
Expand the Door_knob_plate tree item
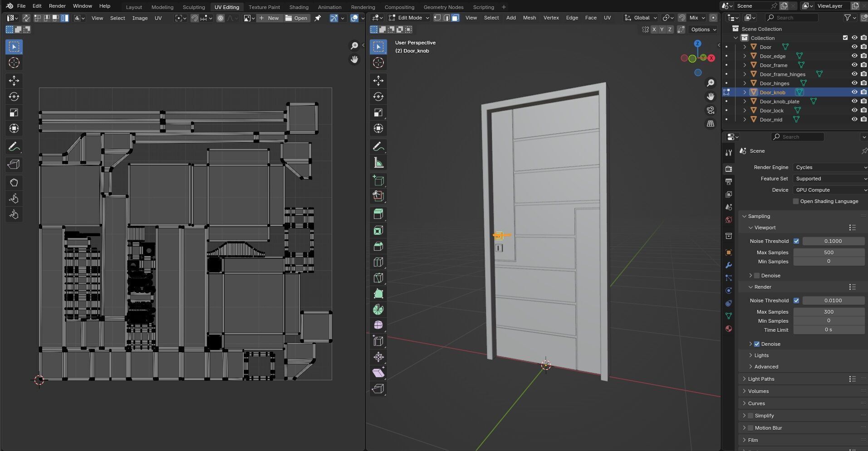(x=745, y=102)
